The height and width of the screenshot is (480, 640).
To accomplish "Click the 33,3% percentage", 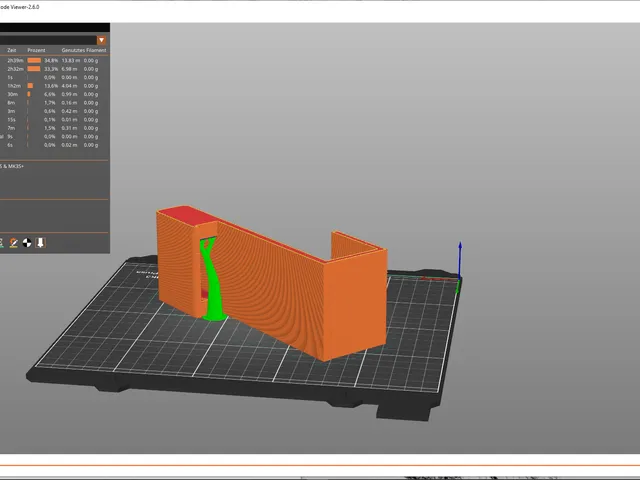I will tap(51, 69).
